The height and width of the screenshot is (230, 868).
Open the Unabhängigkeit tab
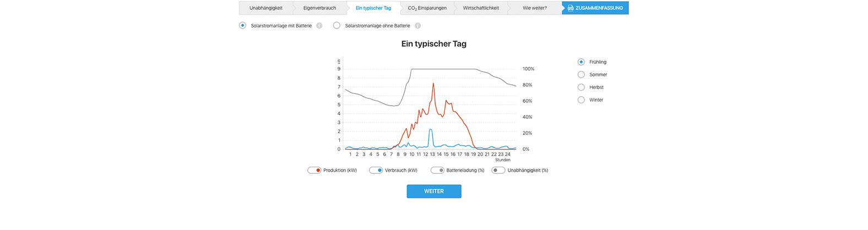click(x=265, y=8)
